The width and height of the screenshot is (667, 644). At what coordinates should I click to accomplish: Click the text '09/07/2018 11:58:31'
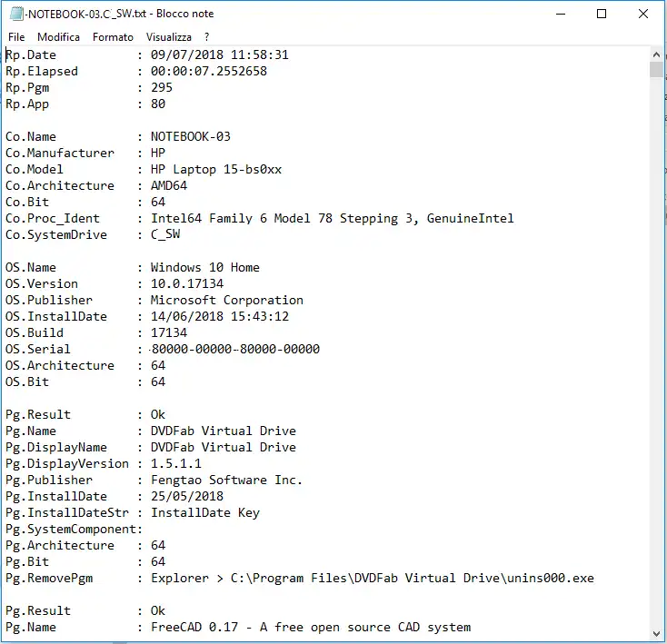pos(220,54)
